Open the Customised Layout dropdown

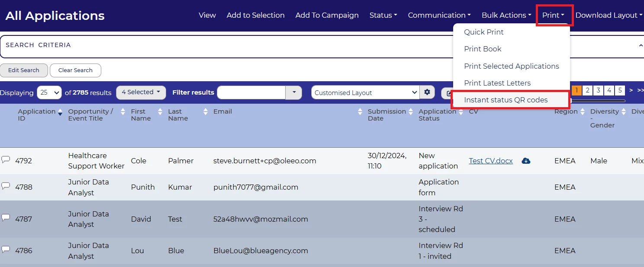365,92
